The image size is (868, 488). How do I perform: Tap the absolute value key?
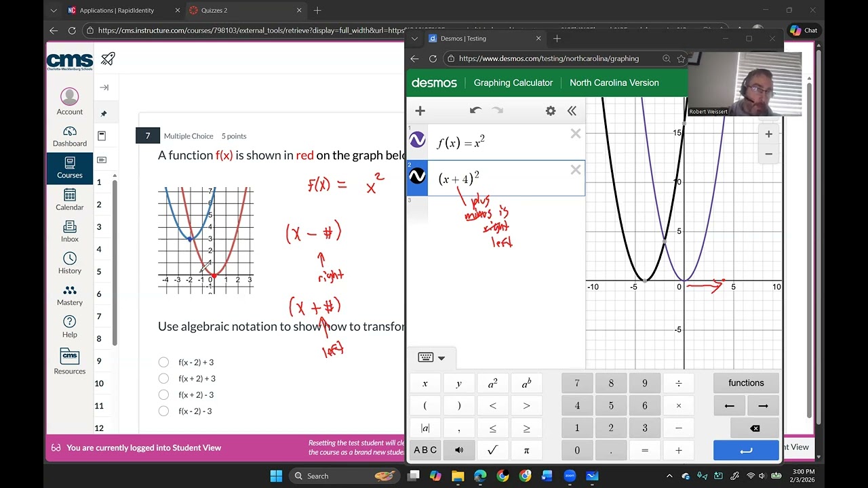(x=425, y=428)
